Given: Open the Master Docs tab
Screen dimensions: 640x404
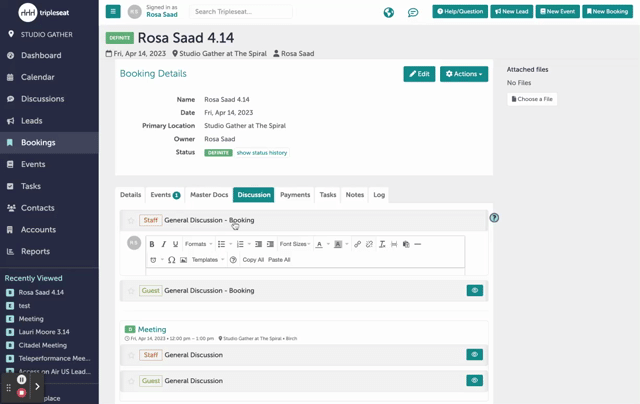Looking at the screenshot, I should 209,195.
